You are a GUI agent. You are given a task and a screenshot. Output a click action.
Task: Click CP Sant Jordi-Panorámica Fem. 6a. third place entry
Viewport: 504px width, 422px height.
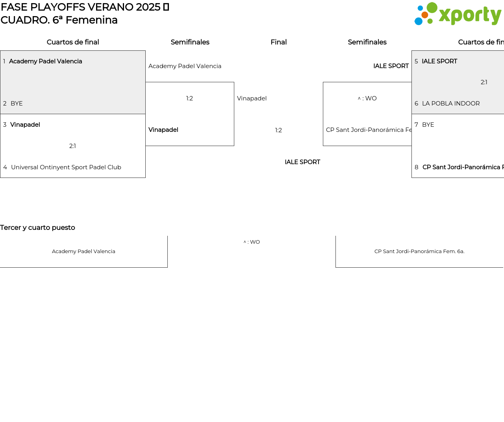tap(419, 252)
